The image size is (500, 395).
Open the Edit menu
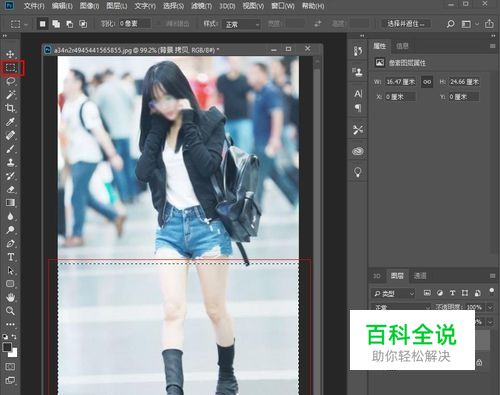pyautogui.click(x=62, y=6)
